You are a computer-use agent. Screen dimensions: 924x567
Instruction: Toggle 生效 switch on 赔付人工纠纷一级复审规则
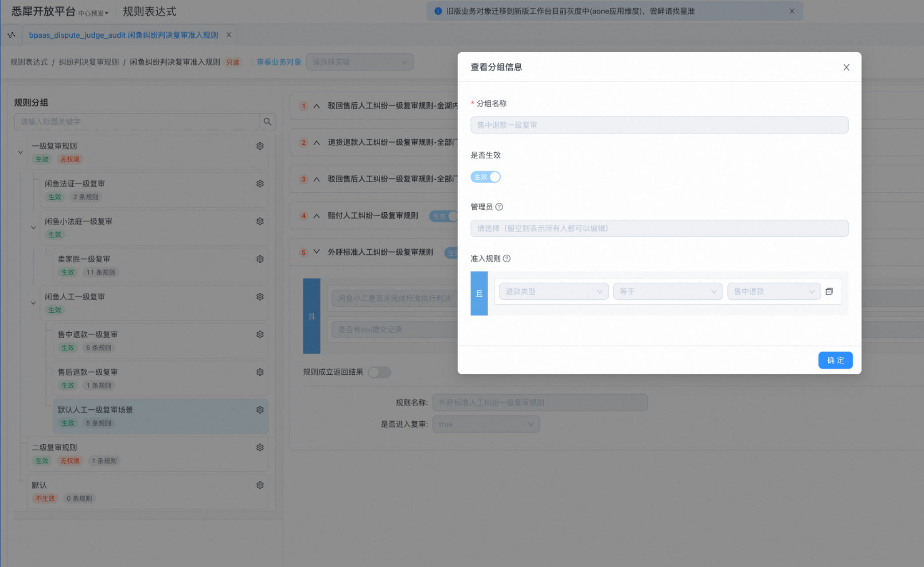(444, 216)
